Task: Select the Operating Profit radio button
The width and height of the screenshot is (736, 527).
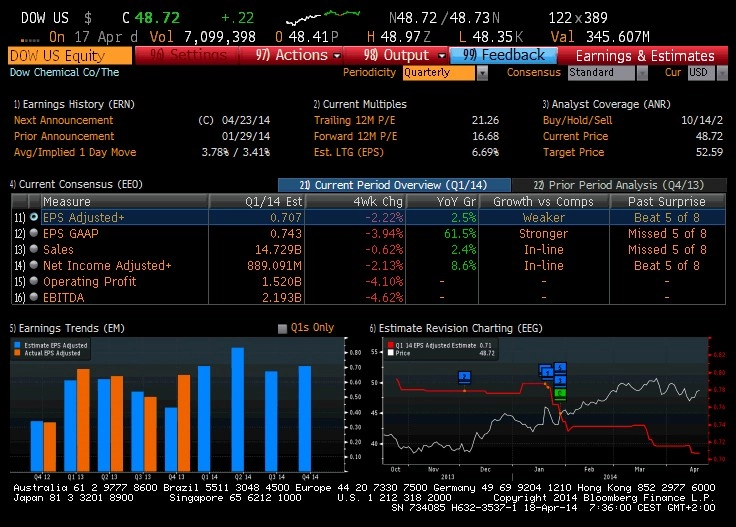Action: click(x=34, y=281)
